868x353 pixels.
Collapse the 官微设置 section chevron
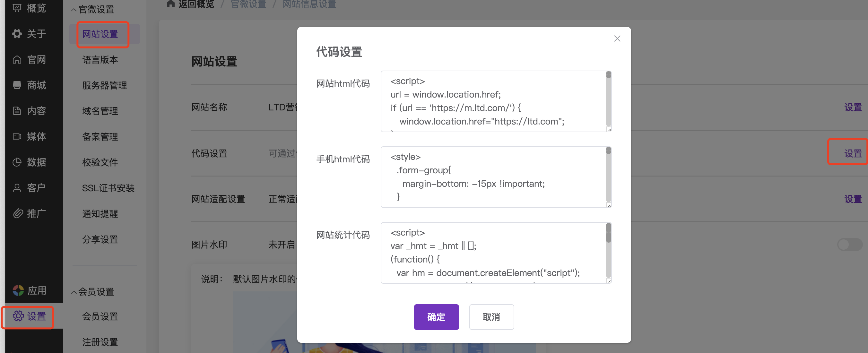pos(74,10)
